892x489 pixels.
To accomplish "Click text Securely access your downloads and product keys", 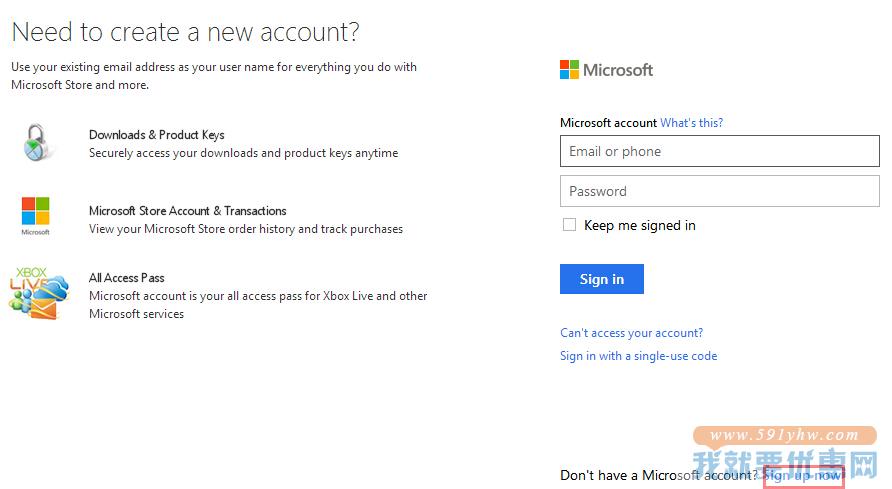I will click(x=243, y=153).
